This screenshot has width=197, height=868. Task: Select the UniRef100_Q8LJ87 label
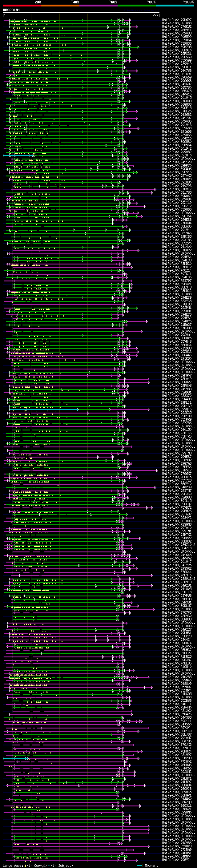click(177, 734)
